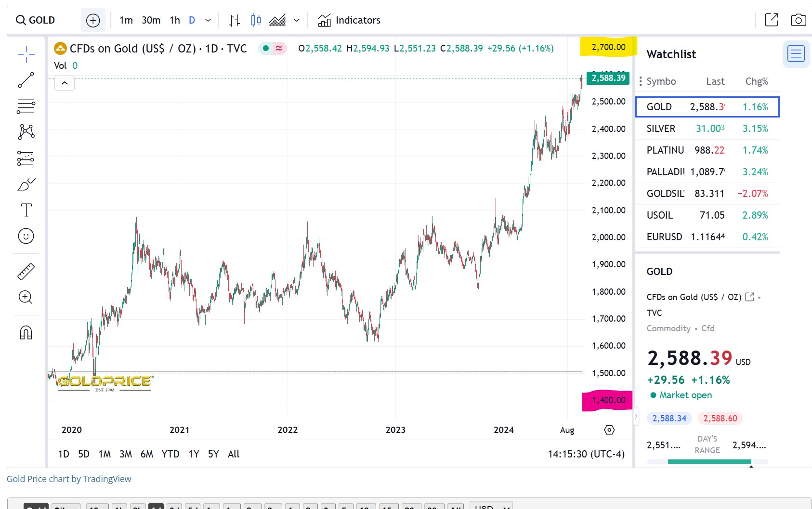This screenshot has height=509, width=812.
Task: Set the time range to 1Y
Action: (194, 454)
